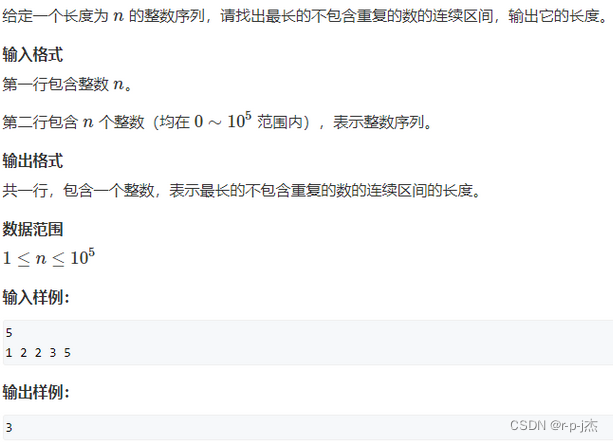Click the 0 ~ 10^5 range expression
Viewport: 613px width, 442px height.
click(223, 120)
